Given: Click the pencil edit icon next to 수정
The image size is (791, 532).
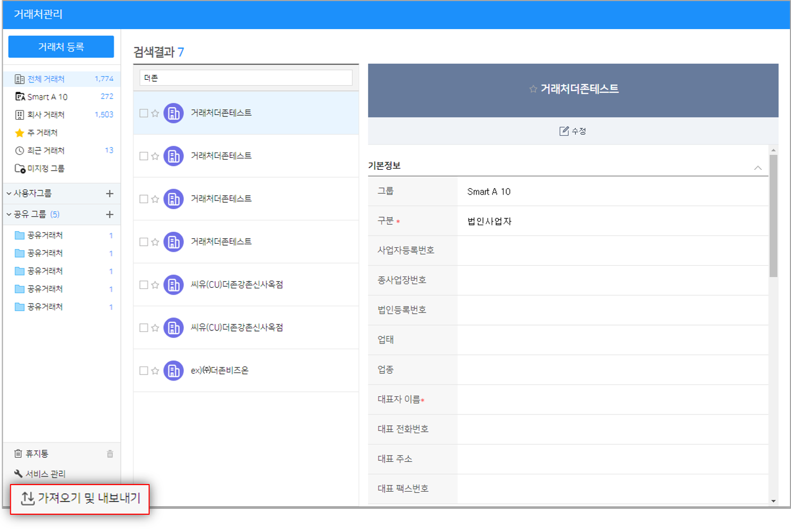Looking at the screenshot, I should click(564, 131).
